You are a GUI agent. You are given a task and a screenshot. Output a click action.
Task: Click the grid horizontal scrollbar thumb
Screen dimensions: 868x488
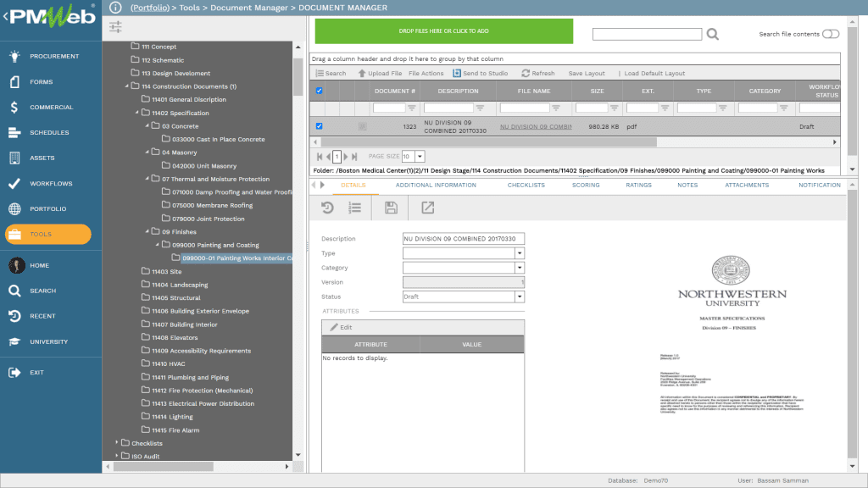489,142
